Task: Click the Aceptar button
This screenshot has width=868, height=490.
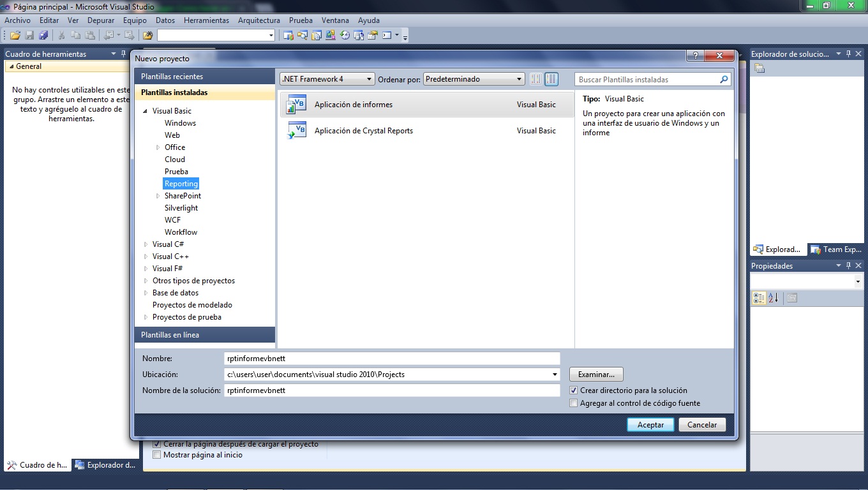Action: 650,424
